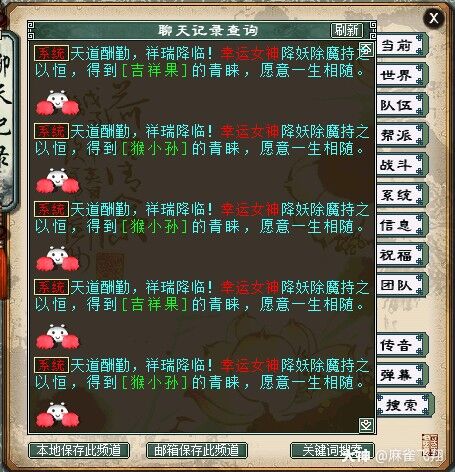
Task: Click the scroll-up arrow icon at top of chat log
Action: 366,49
